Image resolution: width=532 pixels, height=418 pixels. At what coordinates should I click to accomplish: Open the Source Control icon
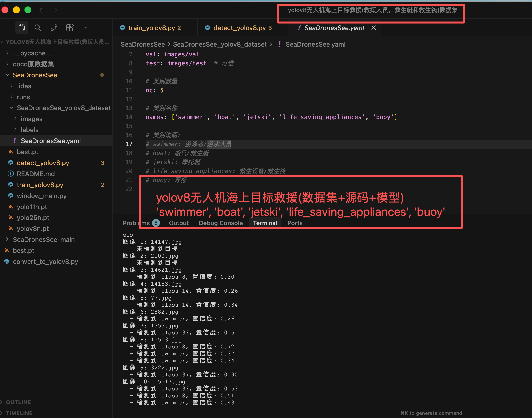(x=54, y=28)
